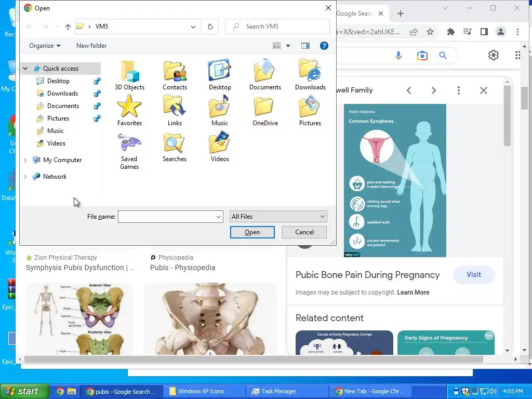532x399 pixels.
Task: Click the Pubis Diastasis preview image
Action: tap(395, 180)
